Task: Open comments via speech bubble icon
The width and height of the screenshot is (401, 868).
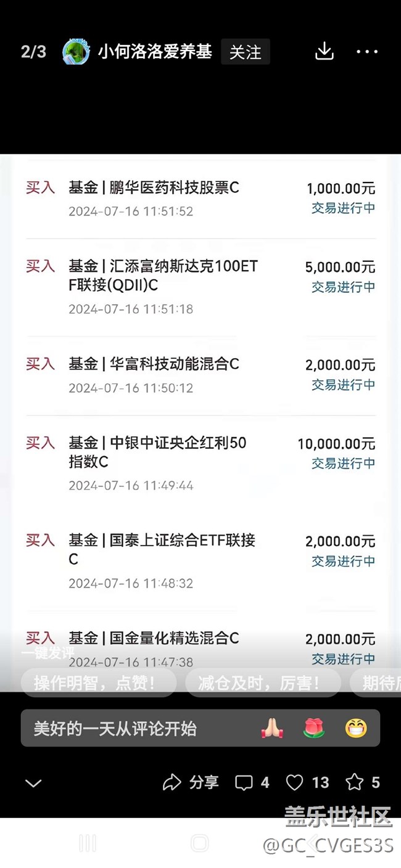Action: [x=244, y=782]
